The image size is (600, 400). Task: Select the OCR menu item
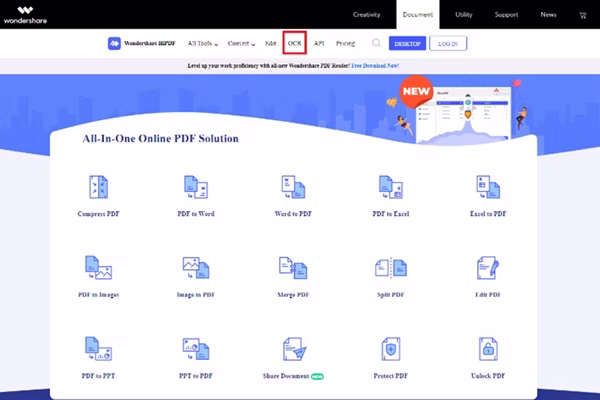[295, 43]
